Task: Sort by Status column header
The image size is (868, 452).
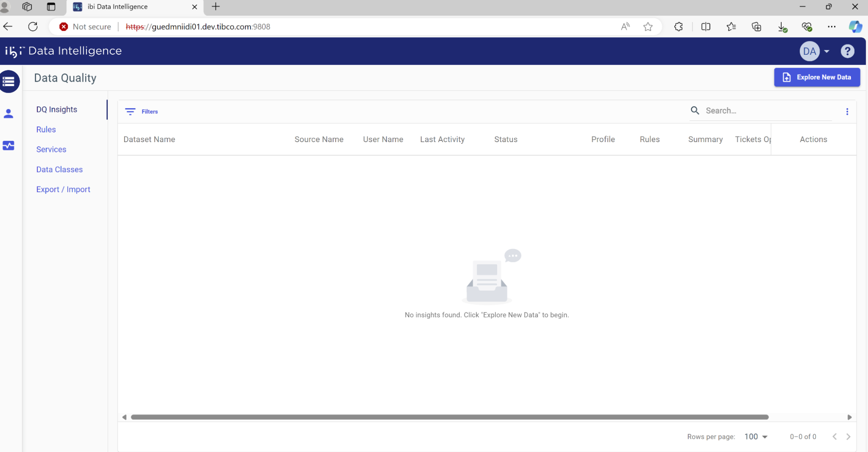Action: 505,140
